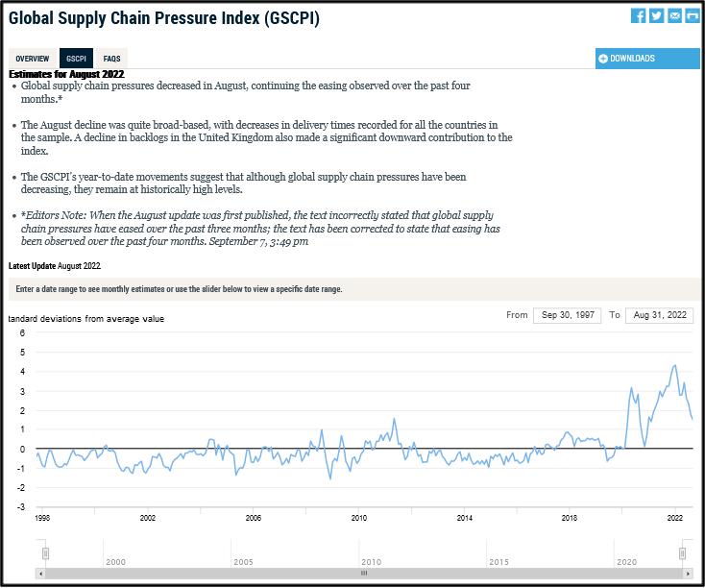This screenshot has height=588, width=705.
Task: Click the right range slider handle
Action: click(x=683, y=552)
